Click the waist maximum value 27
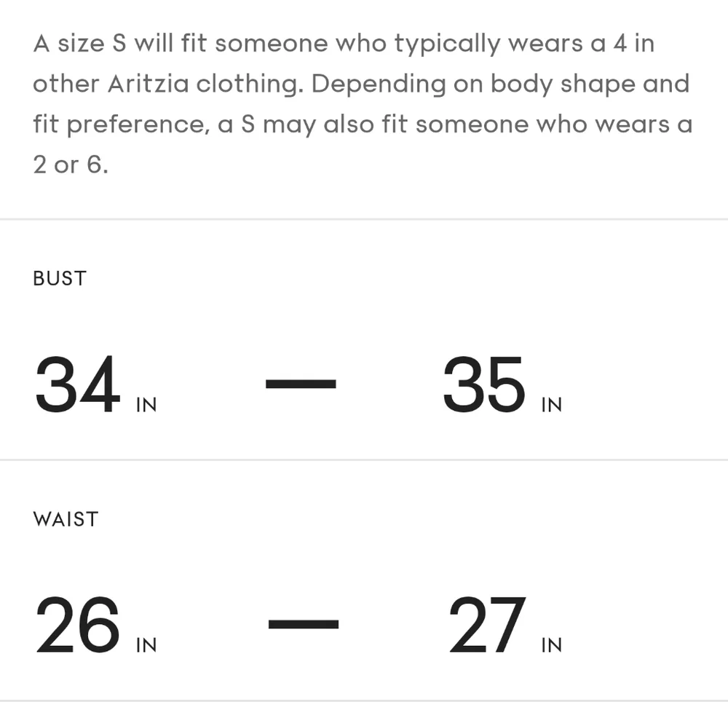 (x=486, y=626)
